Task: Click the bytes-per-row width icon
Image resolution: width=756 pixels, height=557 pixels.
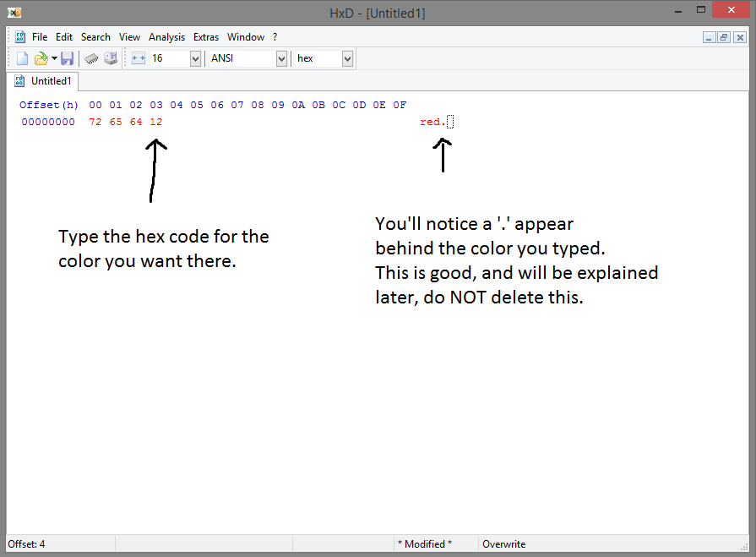Action: [139, 58]
